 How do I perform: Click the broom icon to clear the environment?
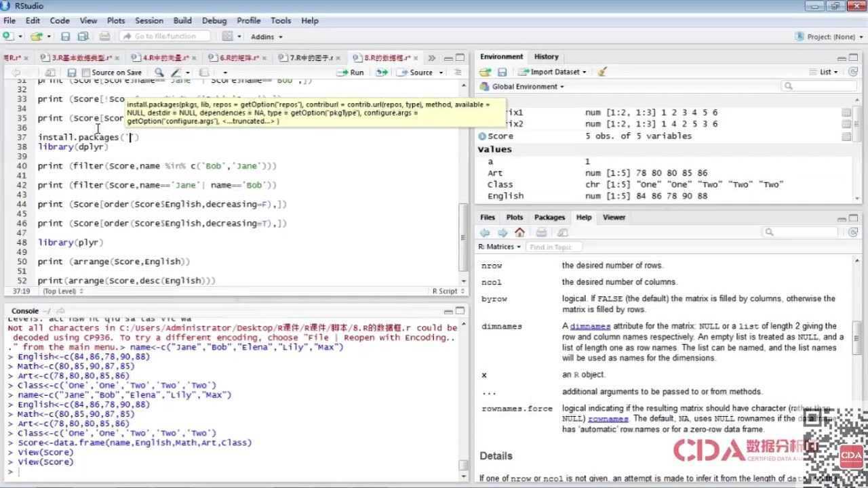click(x=602, y=72)
